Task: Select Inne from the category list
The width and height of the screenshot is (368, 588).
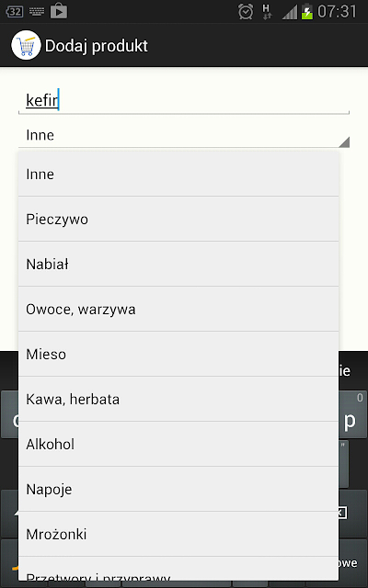Action: [x=178, y=174]
